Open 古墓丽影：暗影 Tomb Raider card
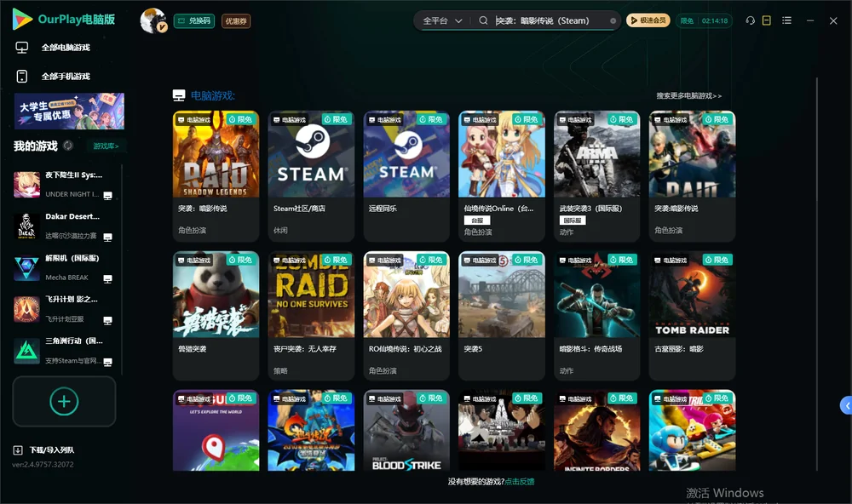The height and width of the screenshot is (504, 852). (x=692, y=316)
